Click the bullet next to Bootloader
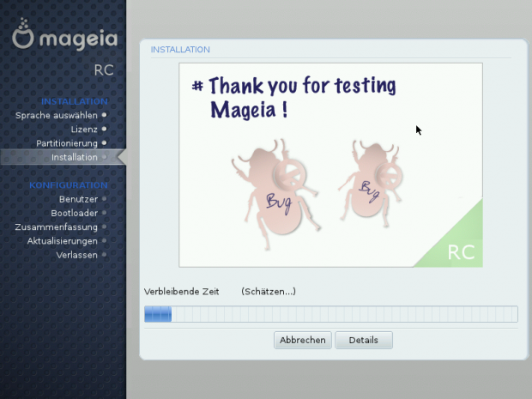Image resolution: width=532 pixels, height=399 pixels. 105,213
